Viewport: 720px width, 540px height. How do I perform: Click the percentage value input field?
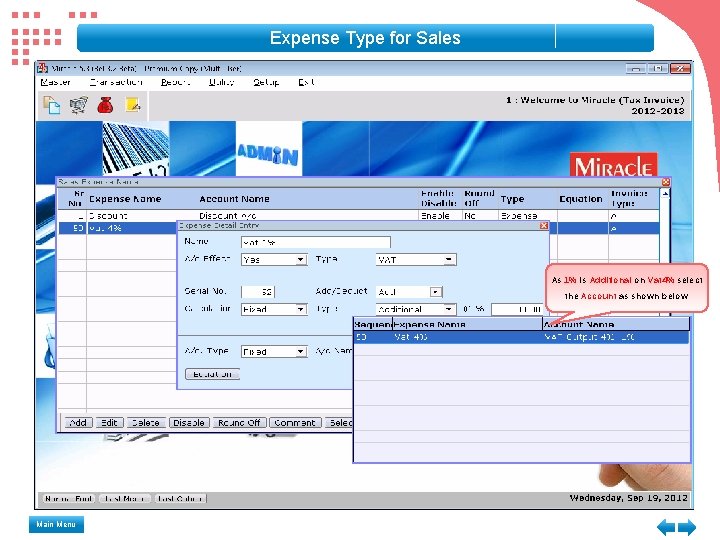(518, 309)
